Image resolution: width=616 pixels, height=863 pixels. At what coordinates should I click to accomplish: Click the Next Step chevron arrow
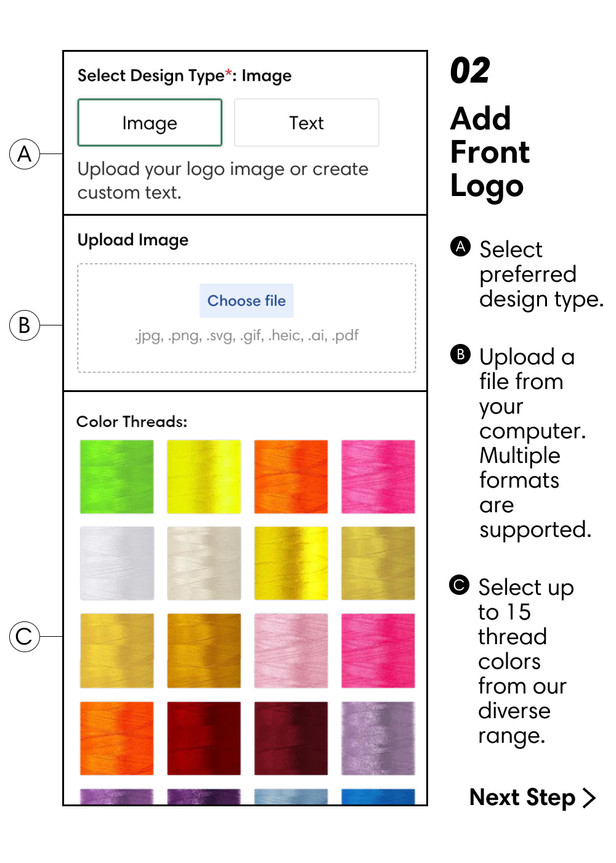(x=590, y=798)
